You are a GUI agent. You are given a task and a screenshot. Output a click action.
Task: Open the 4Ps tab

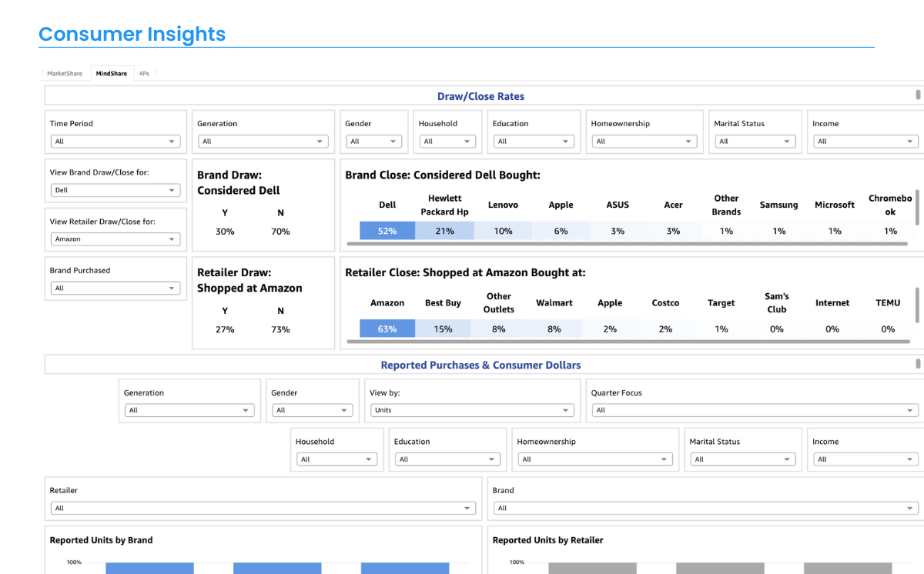click(x=144, y=73)
